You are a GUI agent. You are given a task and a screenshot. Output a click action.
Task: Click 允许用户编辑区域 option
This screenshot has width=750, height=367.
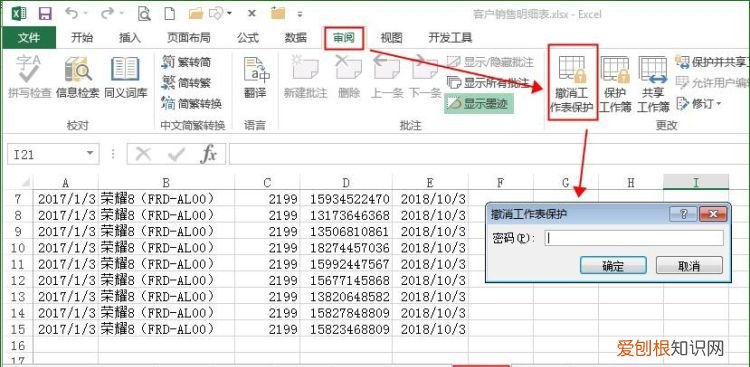(712, 83)
